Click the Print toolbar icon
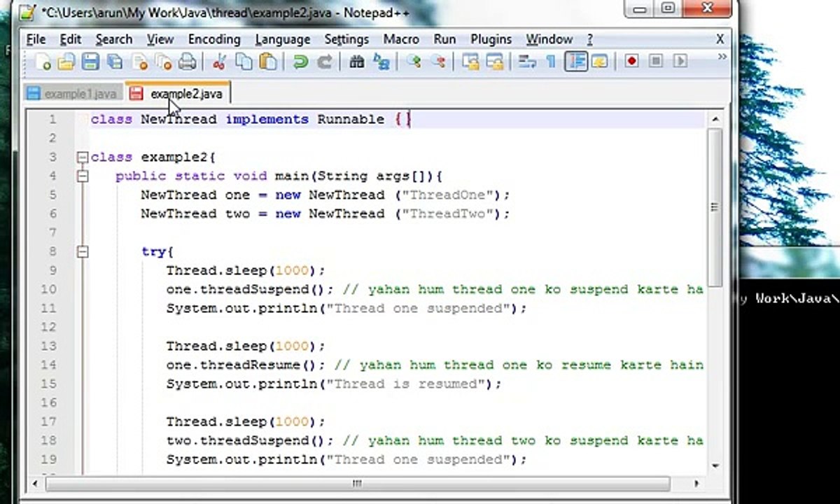The width and height of the screenshot is (840, 504). coord(187,62)
